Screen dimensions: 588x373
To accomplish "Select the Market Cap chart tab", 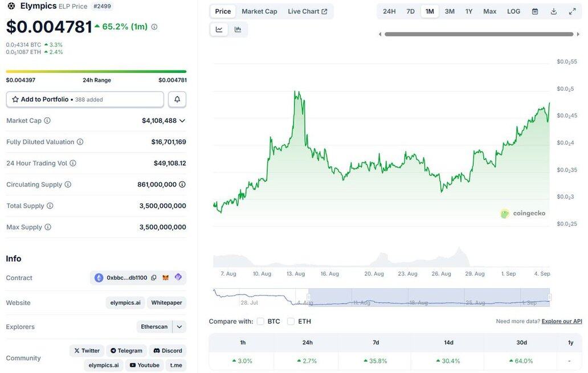I will pyautogui.click(x=259, y=11).
